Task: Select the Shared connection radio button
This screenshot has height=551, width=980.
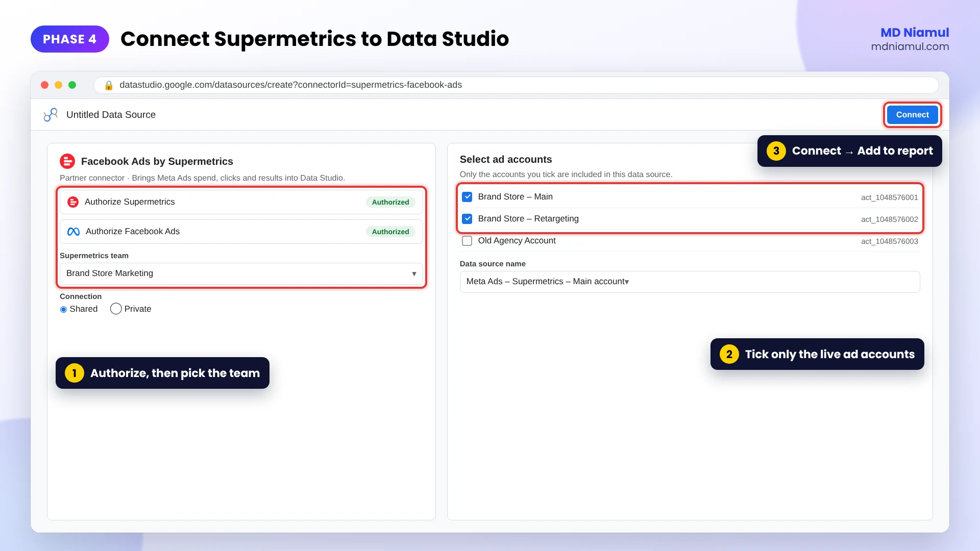Action: 63,309
